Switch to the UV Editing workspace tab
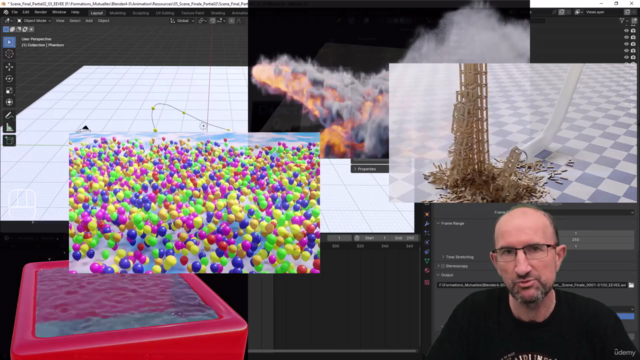This screenshot has height=360, width=640. [165, 13]
